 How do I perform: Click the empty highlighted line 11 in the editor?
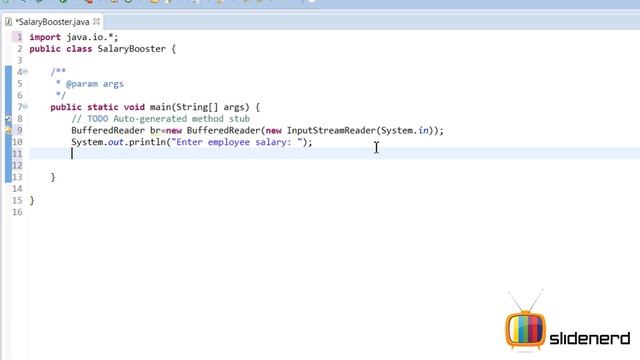click(334, 154)
